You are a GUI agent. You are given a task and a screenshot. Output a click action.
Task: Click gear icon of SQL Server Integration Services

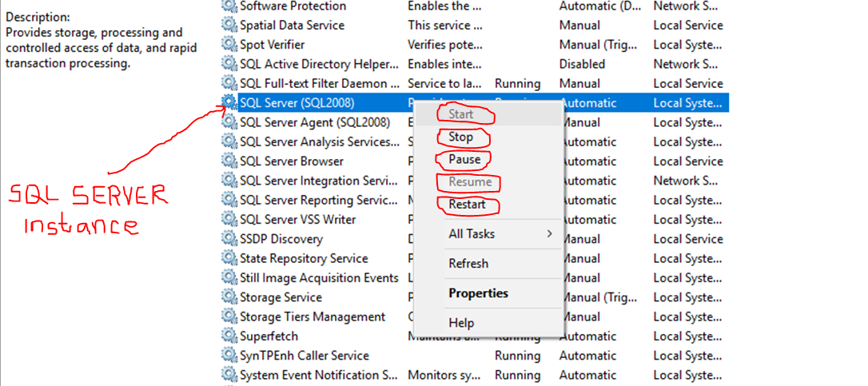(229, 181)
